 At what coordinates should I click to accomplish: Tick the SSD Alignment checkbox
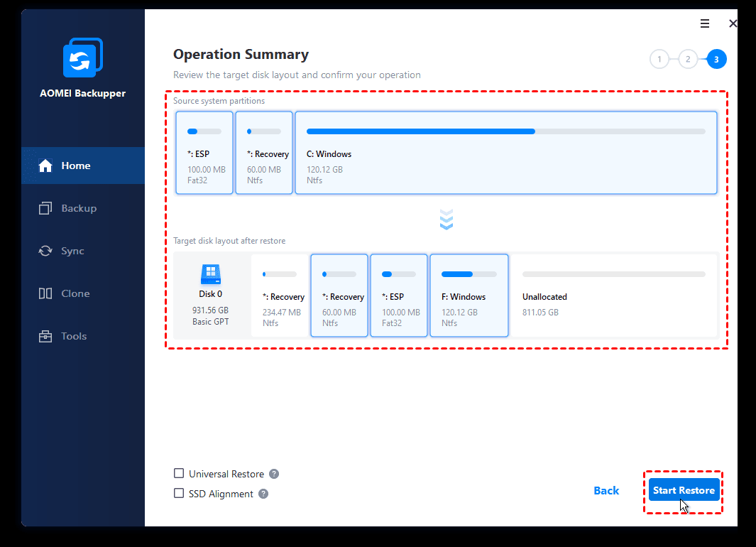click(179, 494)
